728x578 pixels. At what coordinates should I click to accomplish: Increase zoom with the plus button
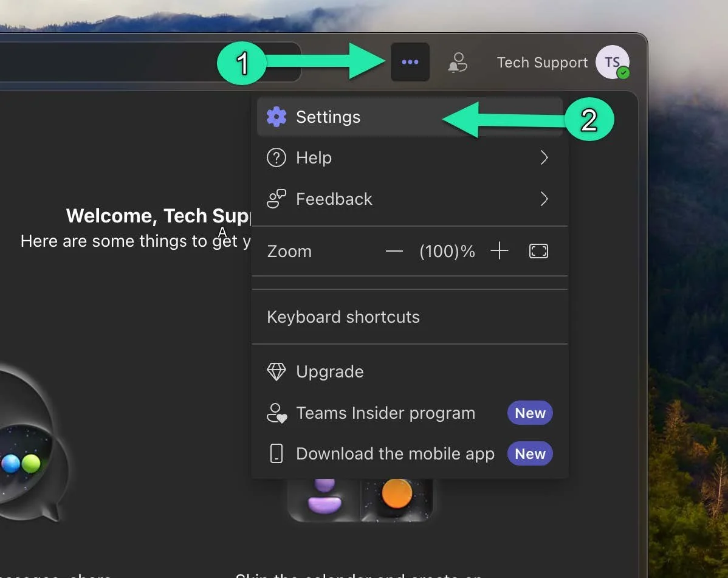pyautogui.click(x=499, y=251)
